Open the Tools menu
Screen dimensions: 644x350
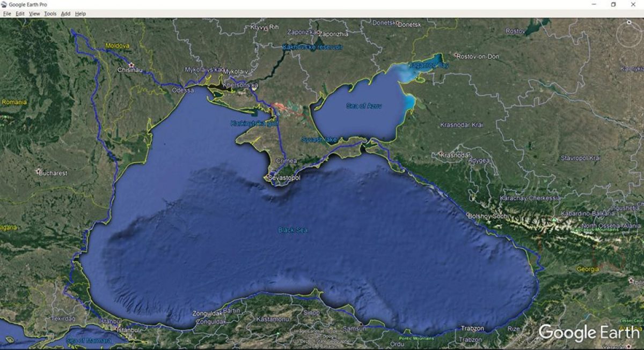click(50, 13)
